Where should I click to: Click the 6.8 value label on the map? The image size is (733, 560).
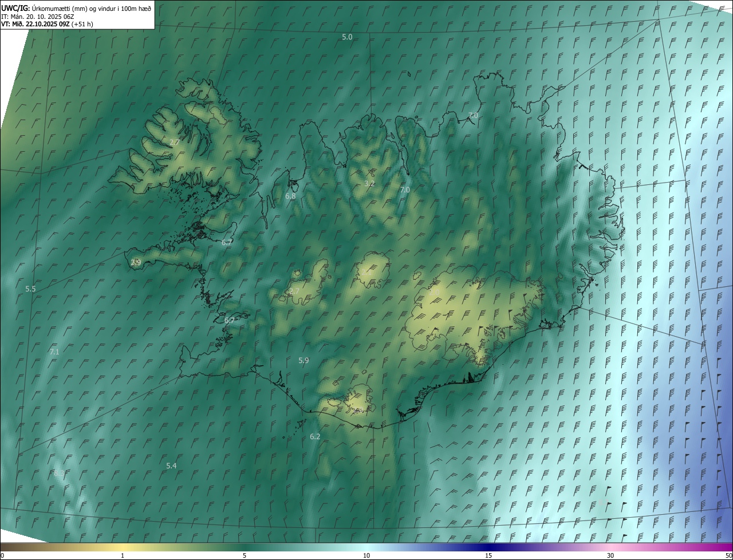click(x=290, y=196)
